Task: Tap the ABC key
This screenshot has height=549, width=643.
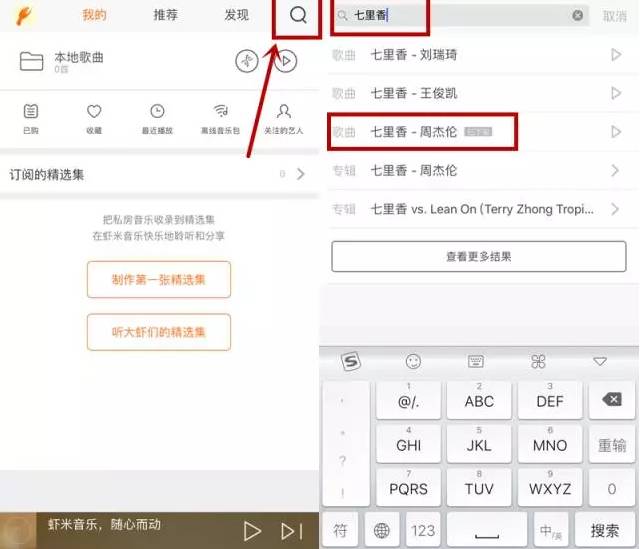Action: pyautogui.click(x=479, y=400)
